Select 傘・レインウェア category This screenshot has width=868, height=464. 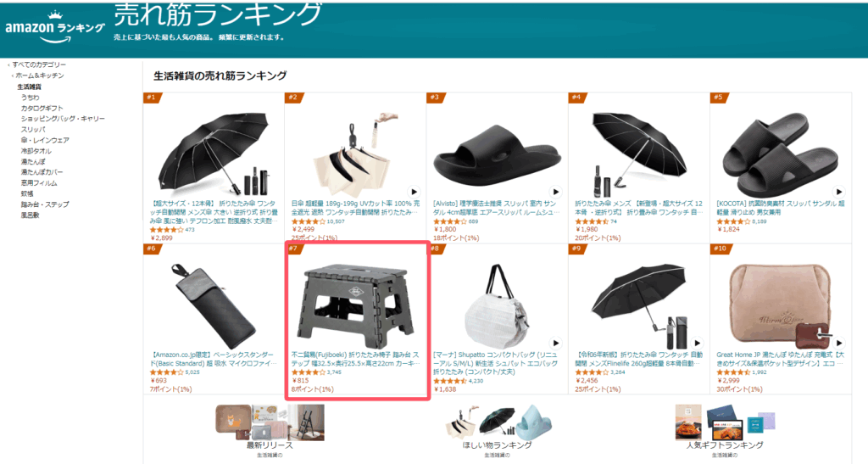pyautogui.click(x=45, y=140)
